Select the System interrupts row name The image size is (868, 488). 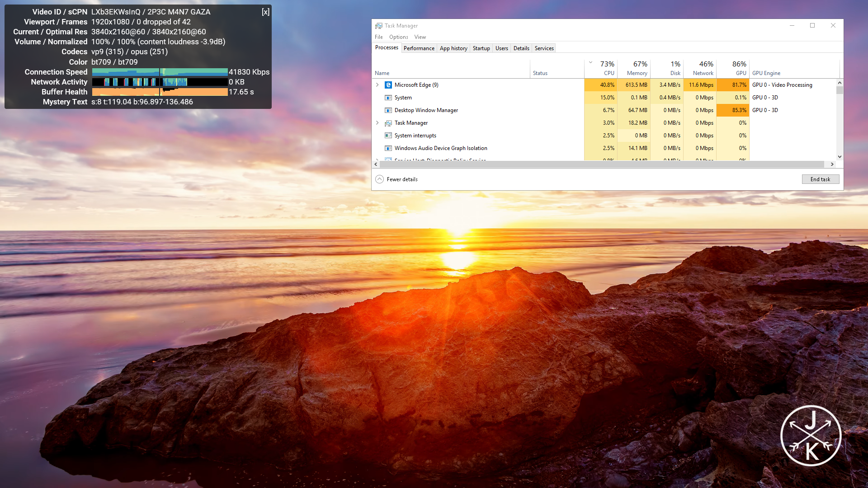(x=415, y=136)
